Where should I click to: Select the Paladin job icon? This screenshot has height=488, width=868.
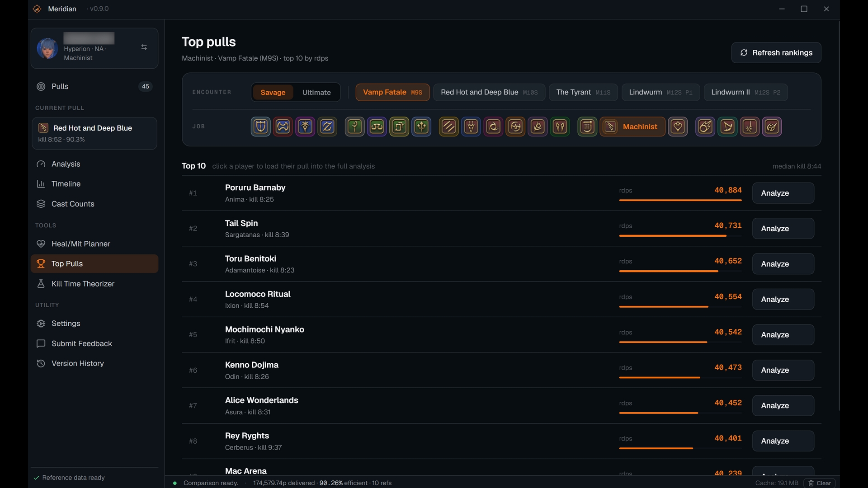click(260, 127)
